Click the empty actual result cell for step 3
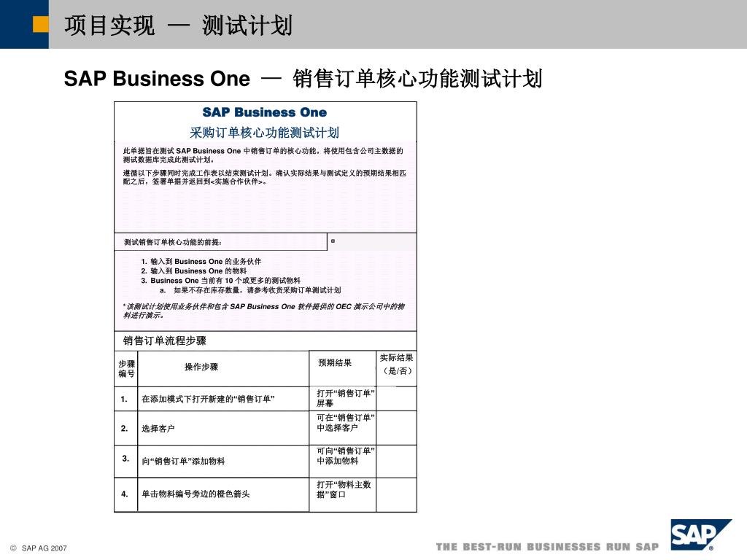This screenshot has height=560, width=747. [396, 462]
